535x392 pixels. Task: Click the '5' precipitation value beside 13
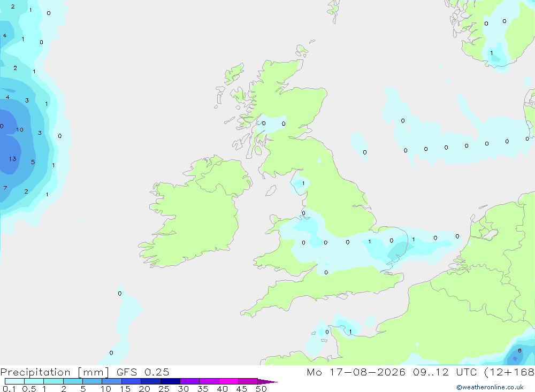(33, 162)
